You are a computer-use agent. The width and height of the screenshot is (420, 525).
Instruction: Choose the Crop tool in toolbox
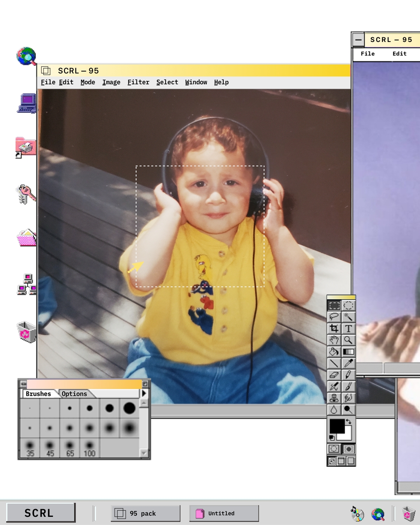[334, 329]
